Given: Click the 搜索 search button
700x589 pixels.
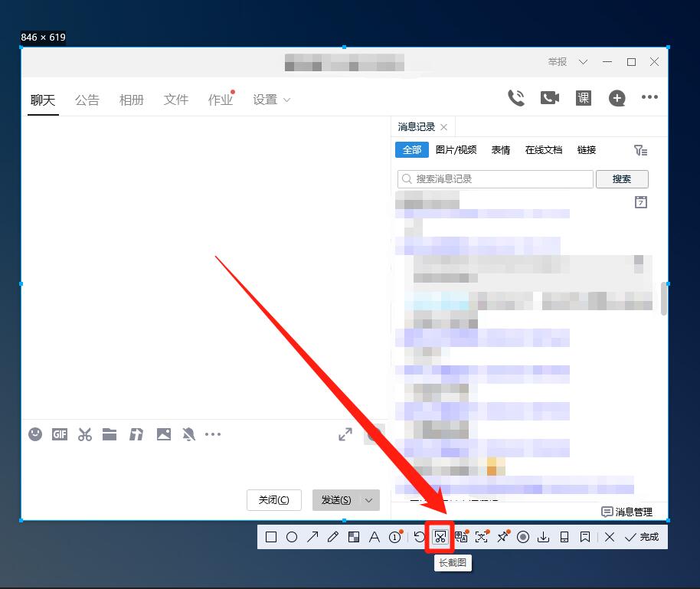Looking at the screenshot, I should (x=622, y=178).
